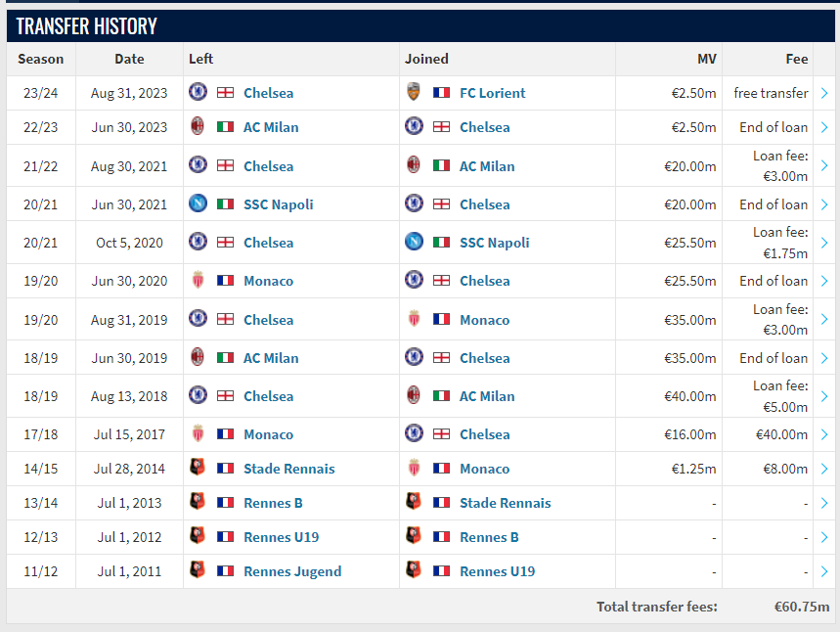Expand details arrow for the free transfer row
Screen dimensions: 840x632
[x=824, y=93]
